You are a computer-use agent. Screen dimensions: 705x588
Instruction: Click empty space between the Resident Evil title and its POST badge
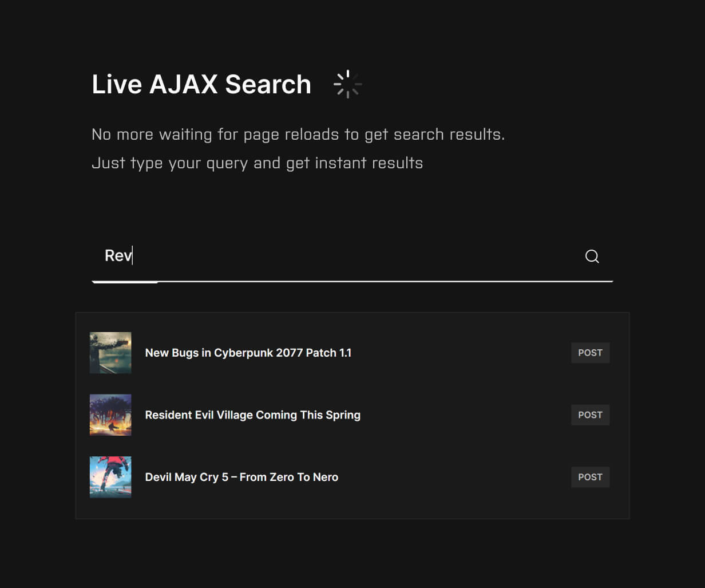point(466,415)
